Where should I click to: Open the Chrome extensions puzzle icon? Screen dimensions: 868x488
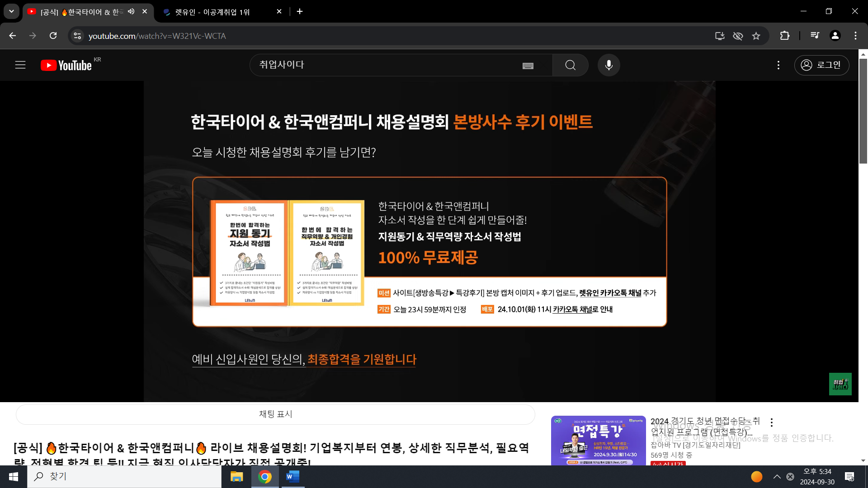click(785, 36)
